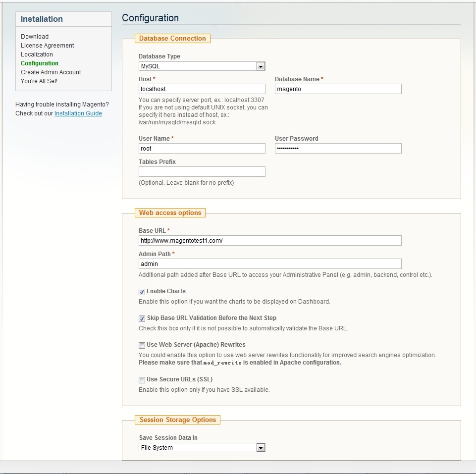Click You're All Set! step

(x=39, y=81)
